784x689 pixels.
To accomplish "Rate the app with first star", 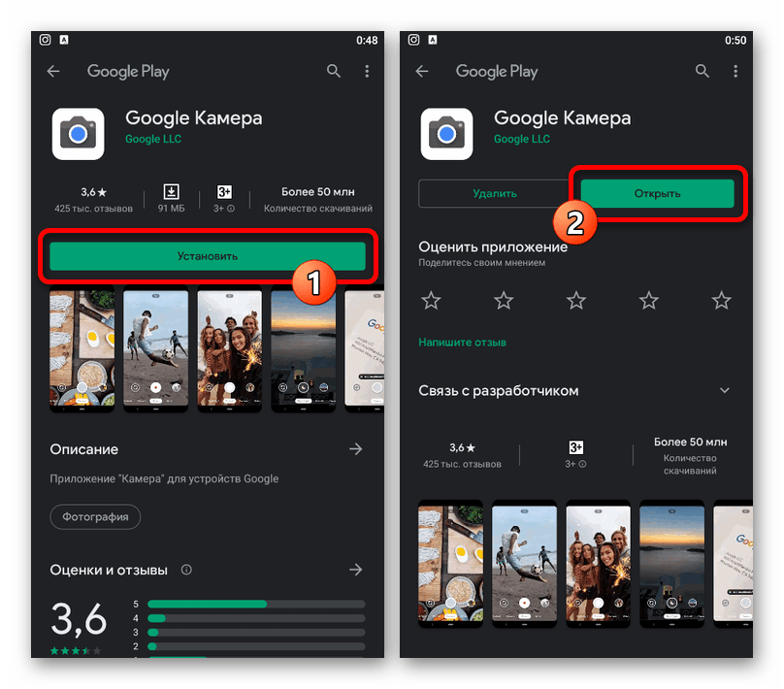I will tap(431, 301).
